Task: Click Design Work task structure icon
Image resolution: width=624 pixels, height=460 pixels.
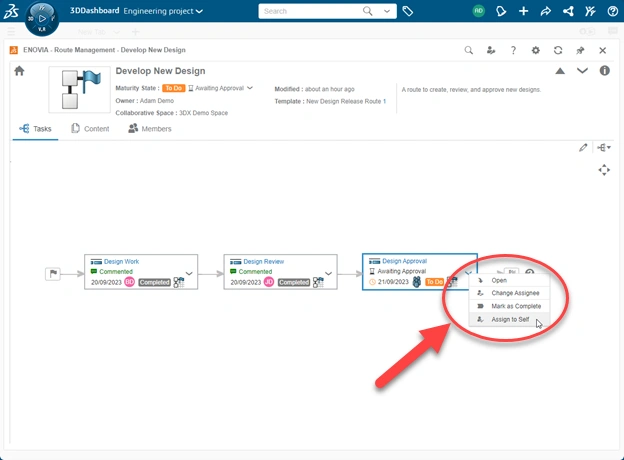Action: coord(179,282)
